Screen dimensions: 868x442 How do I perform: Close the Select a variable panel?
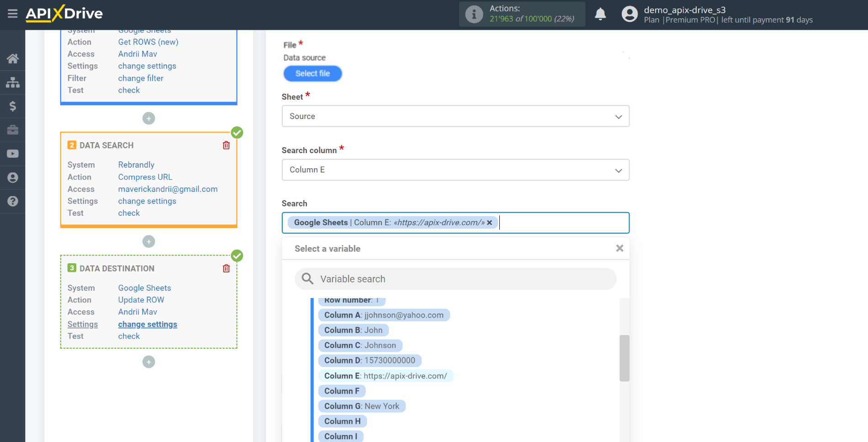coord(619,248)
